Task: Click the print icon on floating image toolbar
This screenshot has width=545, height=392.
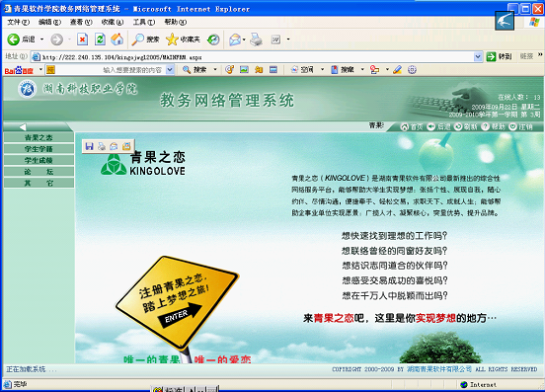Action: 102,146
